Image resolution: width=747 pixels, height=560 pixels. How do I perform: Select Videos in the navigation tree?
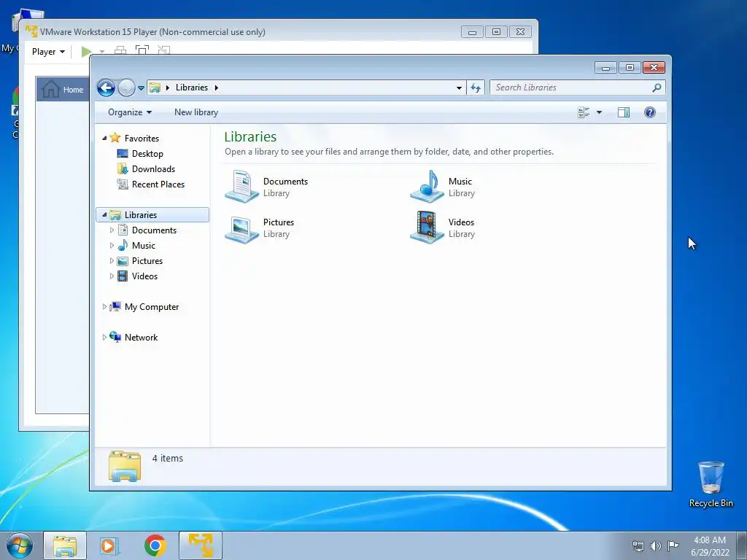point(144,276)
